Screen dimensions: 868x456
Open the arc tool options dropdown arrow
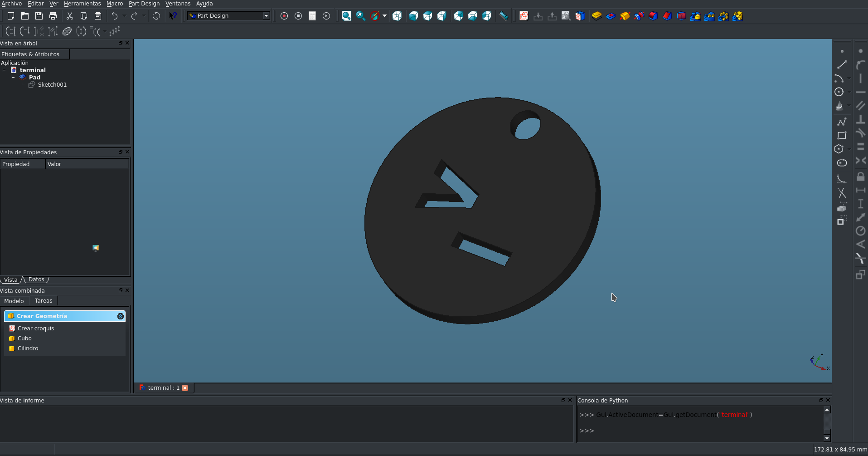[849, 78]
